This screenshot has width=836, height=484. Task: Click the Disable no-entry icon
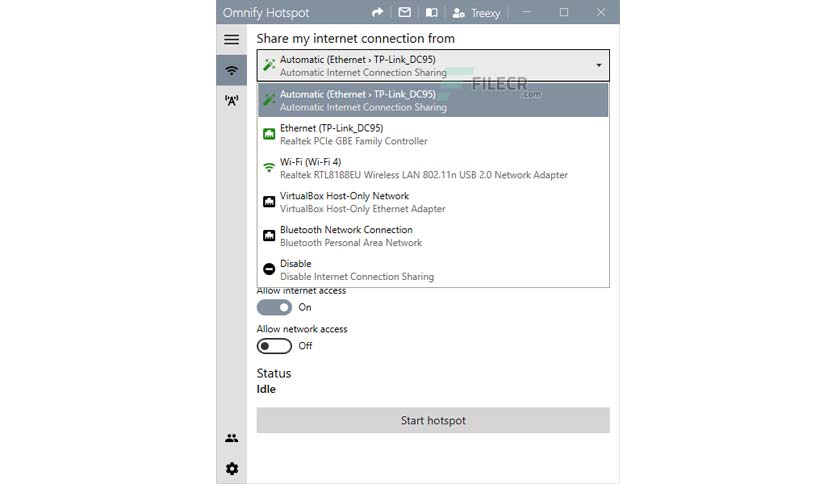click(x=269, y=270)
